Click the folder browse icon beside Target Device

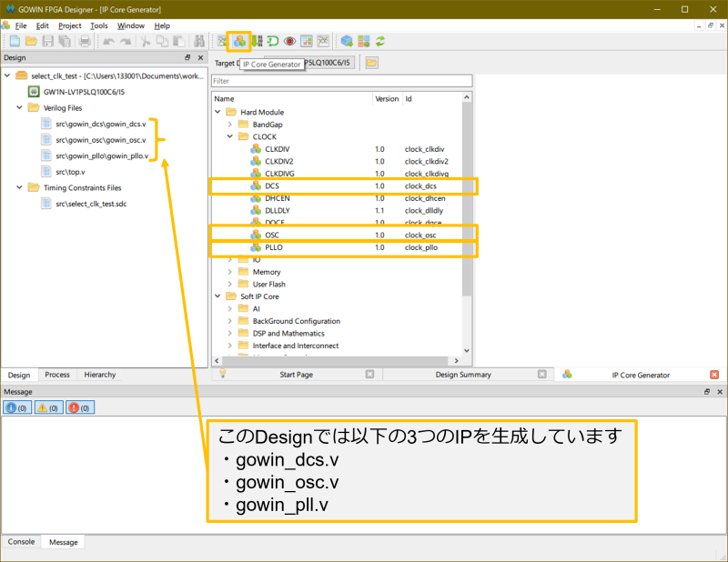tap(371, 63)
